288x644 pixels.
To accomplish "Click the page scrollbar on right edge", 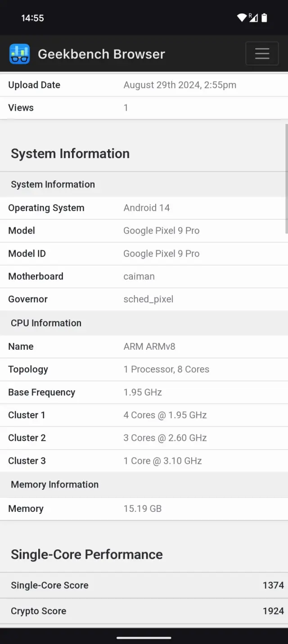I will tap(286, 180).
